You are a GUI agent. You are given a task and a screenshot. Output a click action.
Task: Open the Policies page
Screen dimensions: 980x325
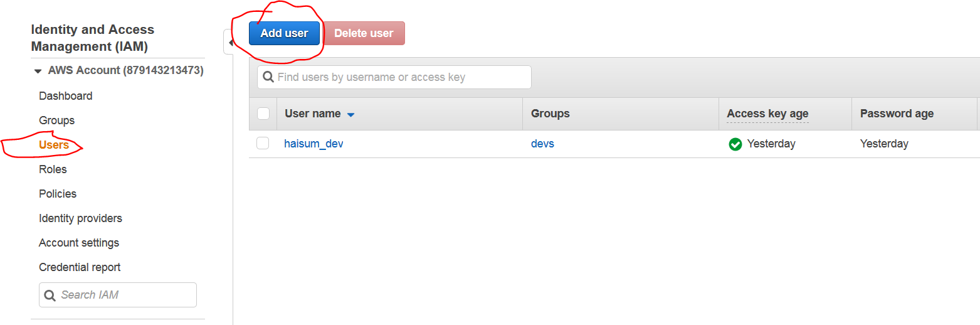(58, 194)
